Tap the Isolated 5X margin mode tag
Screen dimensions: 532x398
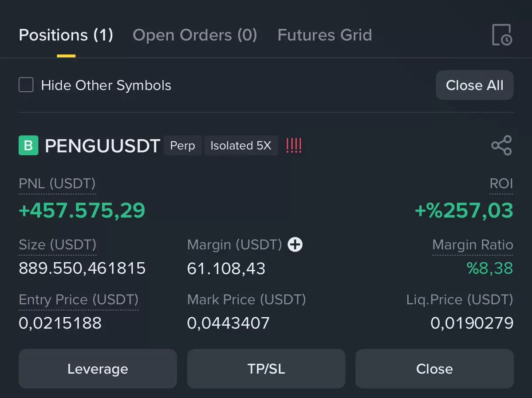point(241,146)
